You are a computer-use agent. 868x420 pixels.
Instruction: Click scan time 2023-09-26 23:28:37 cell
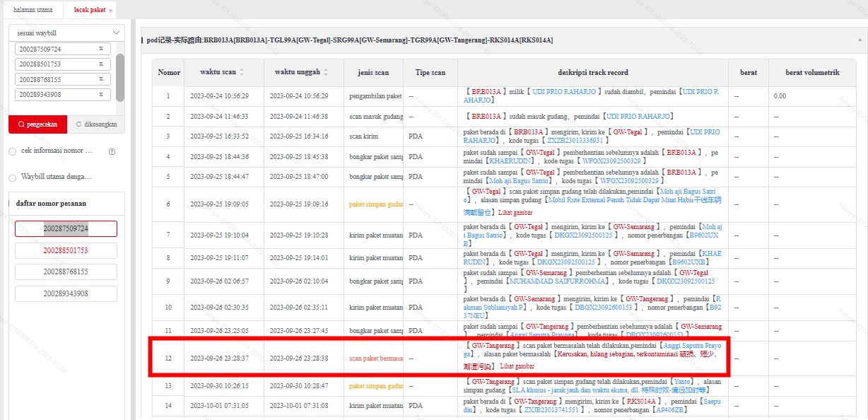tap(224, 358)
